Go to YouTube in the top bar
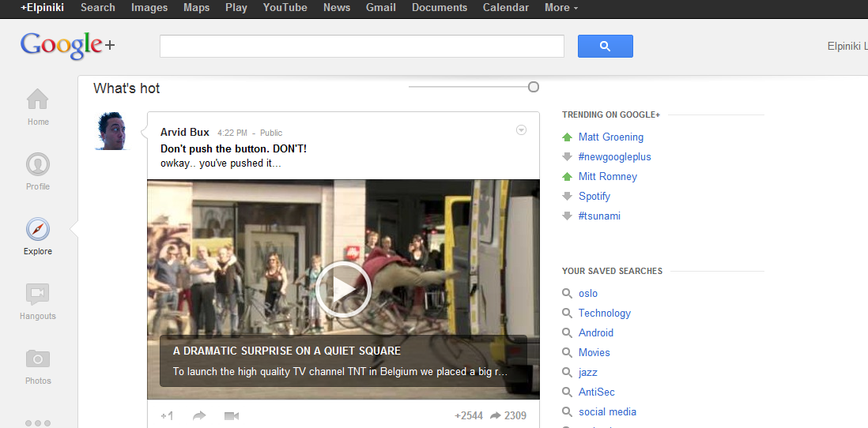This screenshot has width=868, height=428. tap(285, 8)
